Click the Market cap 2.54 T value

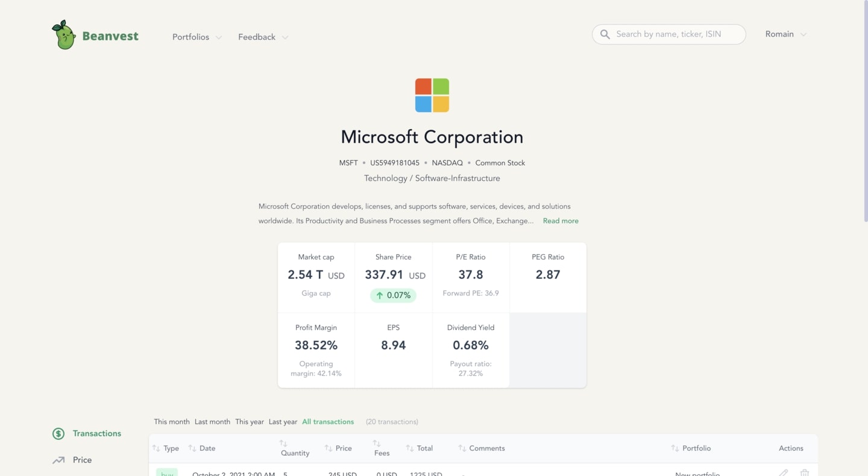click(x=316, y=274)
